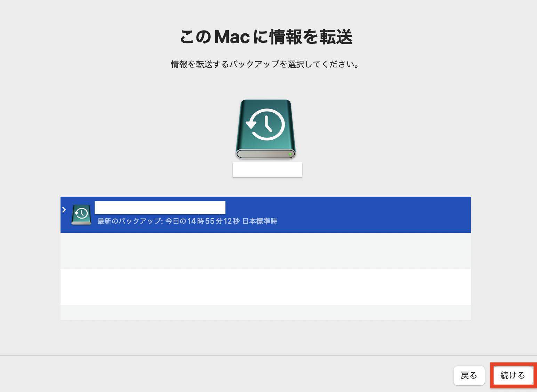537x392 pixels.
Task: Click the small Time Machine icon in the selected row
Action: [81, 213]
